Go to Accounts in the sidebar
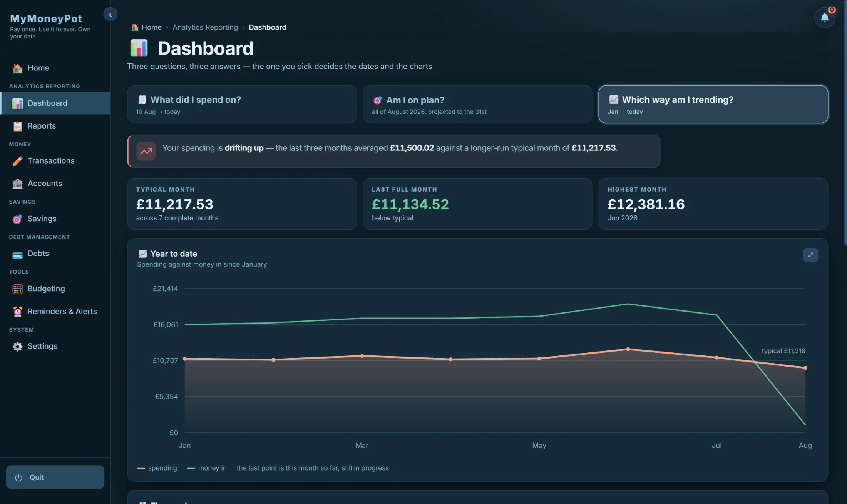Screen dimensions: 847x504 click(55, 184)
